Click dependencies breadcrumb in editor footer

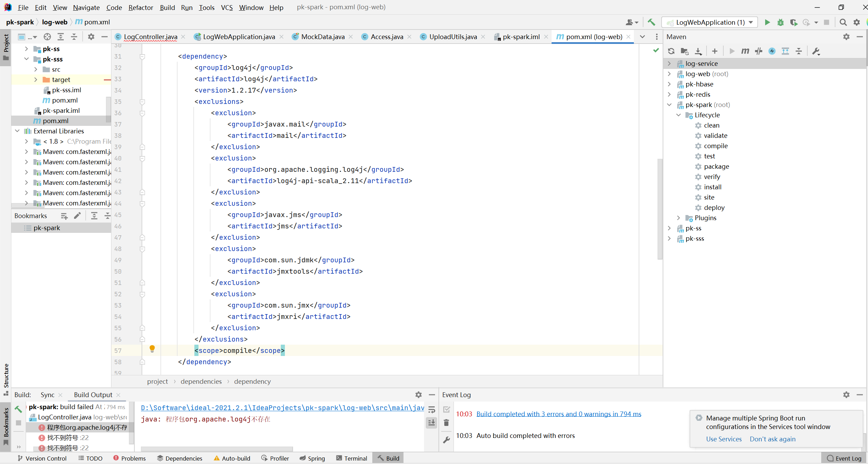(201, 381)
